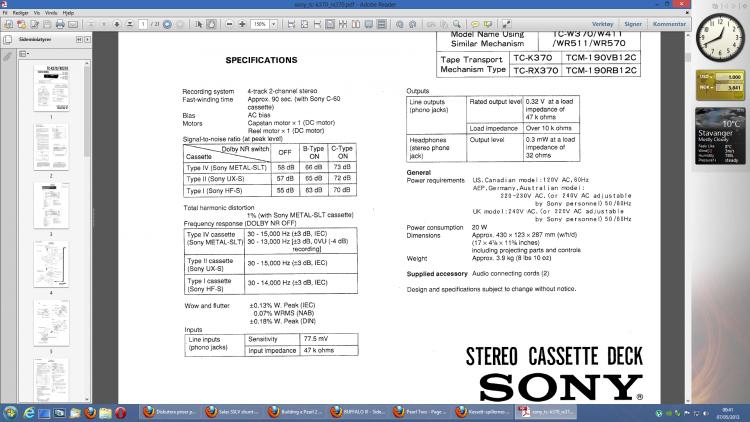Open the Signer pane

pos(633,24)
